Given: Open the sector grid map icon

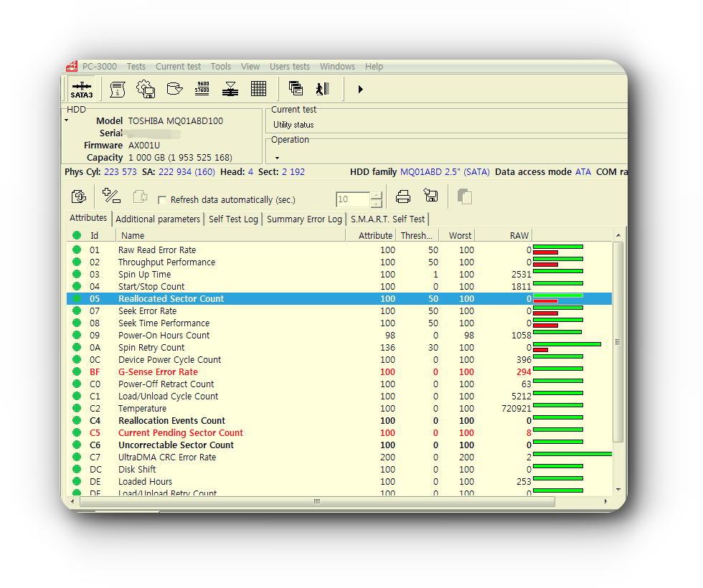Looking at the screenshot, I should point(258,89).
